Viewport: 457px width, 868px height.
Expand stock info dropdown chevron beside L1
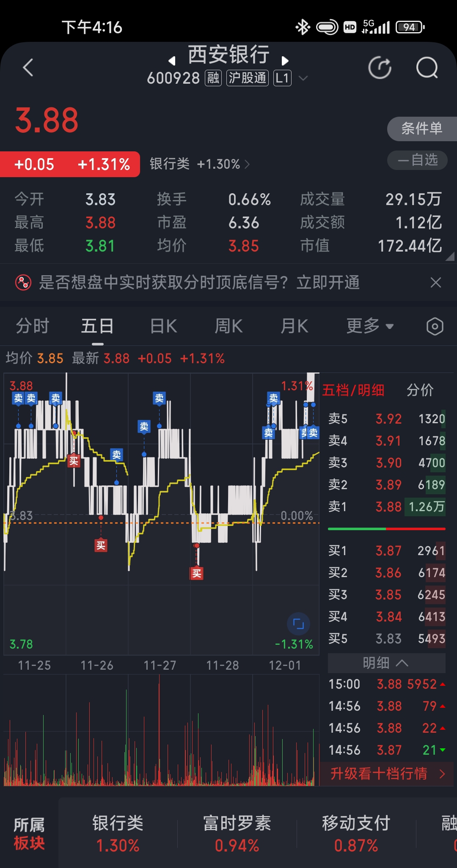pos(303,78)
